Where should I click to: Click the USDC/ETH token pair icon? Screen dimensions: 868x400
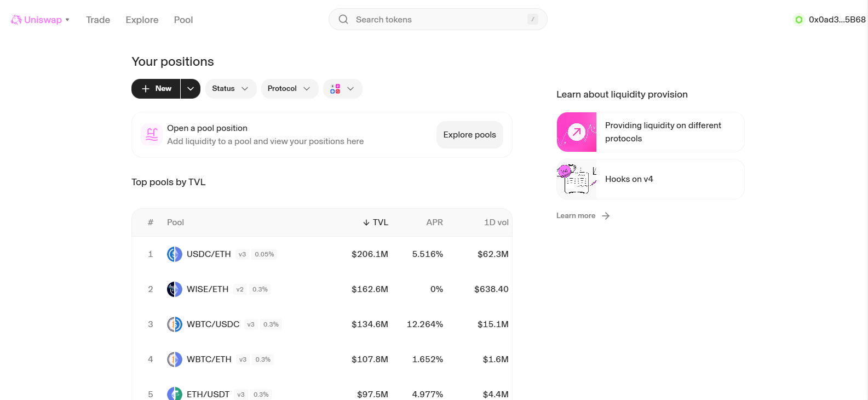pos(175,254)
